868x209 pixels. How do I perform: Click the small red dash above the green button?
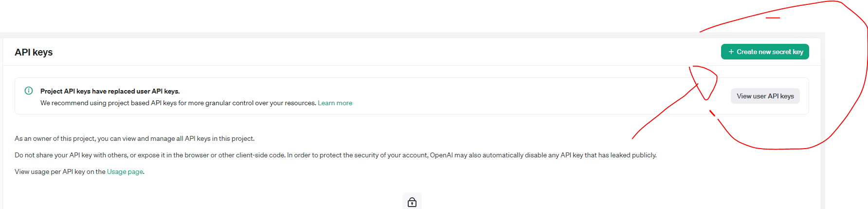(773, 18)
